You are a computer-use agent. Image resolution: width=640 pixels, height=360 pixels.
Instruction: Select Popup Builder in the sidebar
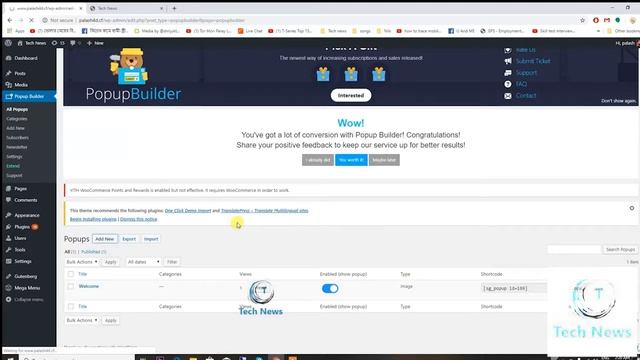pyautogui.click(x=29, y=96)
